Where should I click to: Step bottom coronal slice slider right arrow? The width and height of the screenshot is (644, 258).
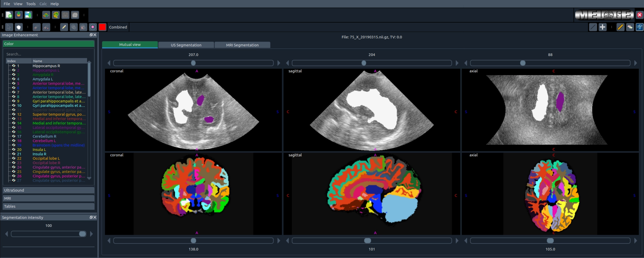tap(279, 241)
